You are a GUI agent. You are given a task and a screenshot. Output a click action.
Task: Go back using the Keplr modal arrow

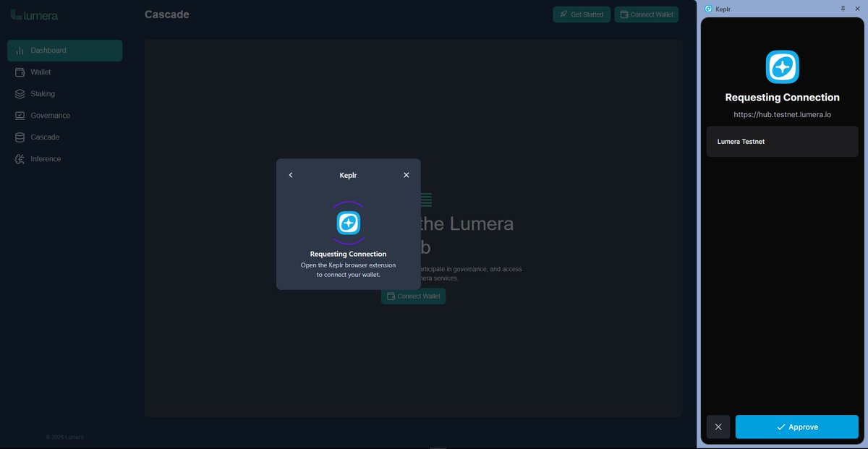[291, 175]
